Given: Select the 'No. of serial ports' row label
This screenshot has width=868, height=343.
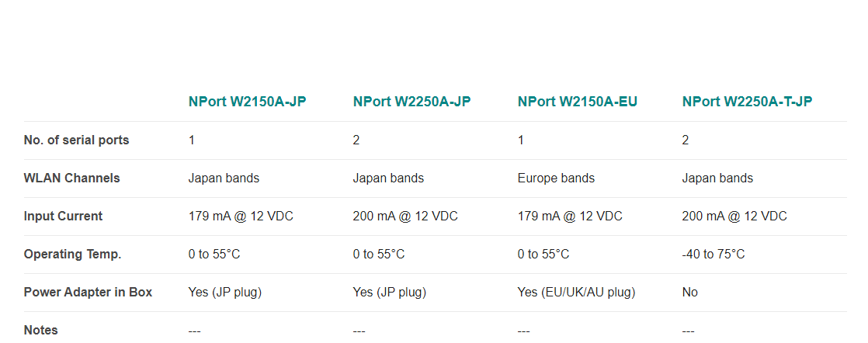Looking at the screenshot, I should coord(76,140).
